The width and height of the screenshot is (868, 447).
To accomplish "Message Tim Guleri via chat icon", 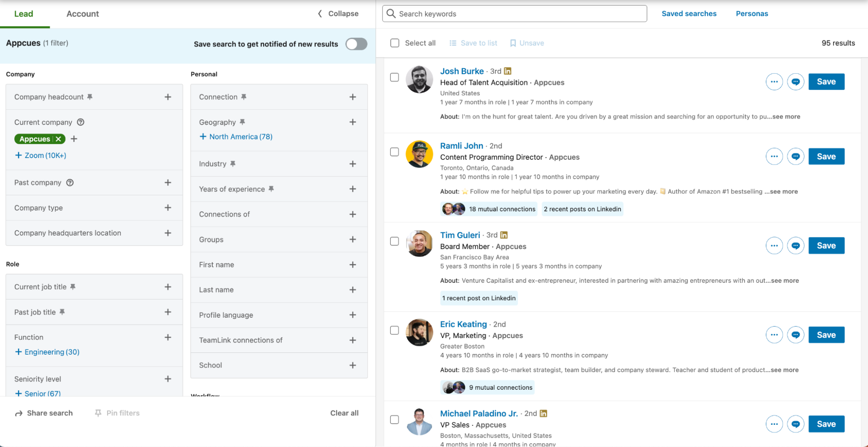I will click(x=795, y=246).
